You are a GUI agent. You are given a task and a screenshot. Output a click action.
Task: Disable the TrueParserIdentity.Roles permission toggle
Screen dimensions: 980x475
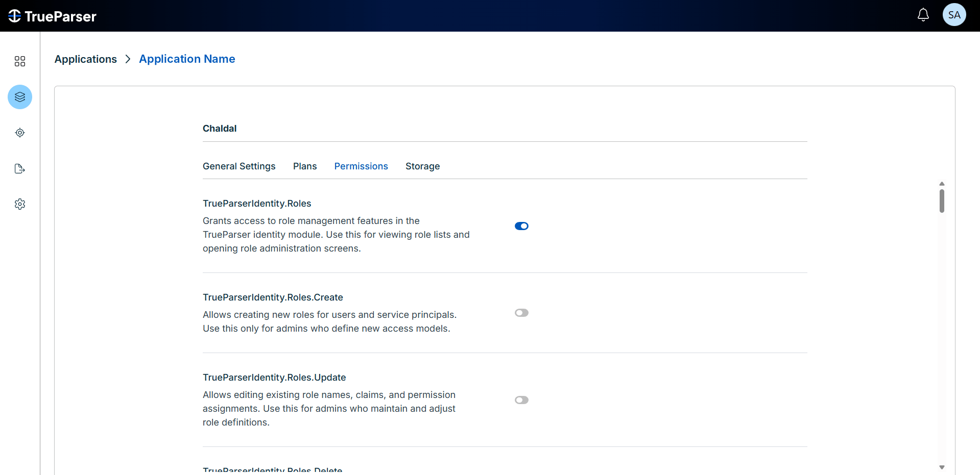(521, 226)
